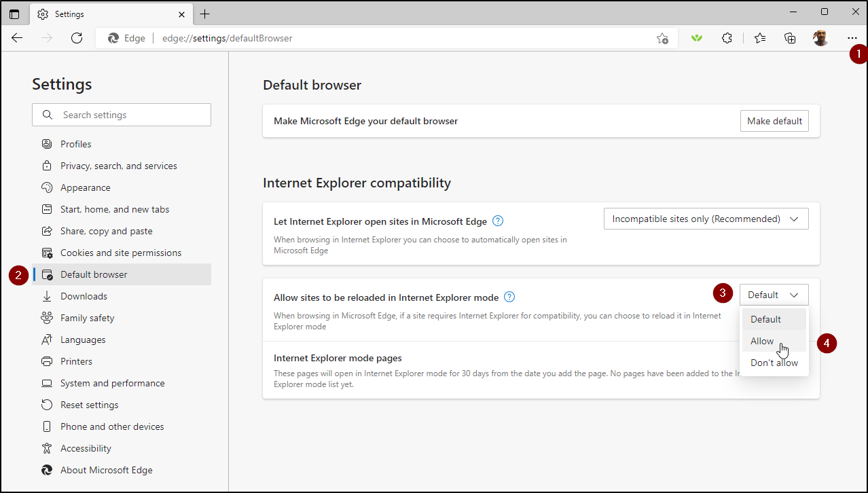Screen dimensions: 868x493
Task: Open Phone and other devices
Action: (x=122, y=426)
